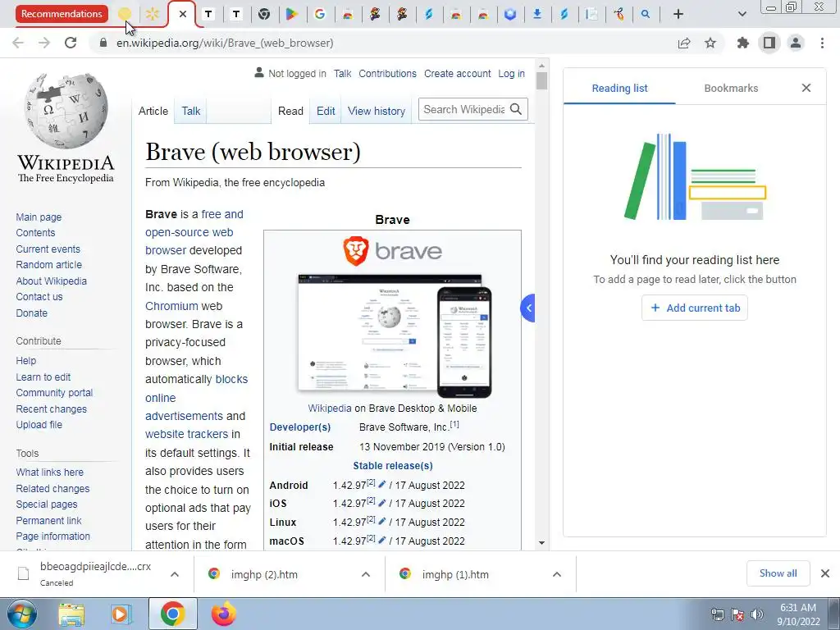The height and width of the screenshot is (630, 840).
Task: Go back to the previous page
Action: (x=18, y=43)
